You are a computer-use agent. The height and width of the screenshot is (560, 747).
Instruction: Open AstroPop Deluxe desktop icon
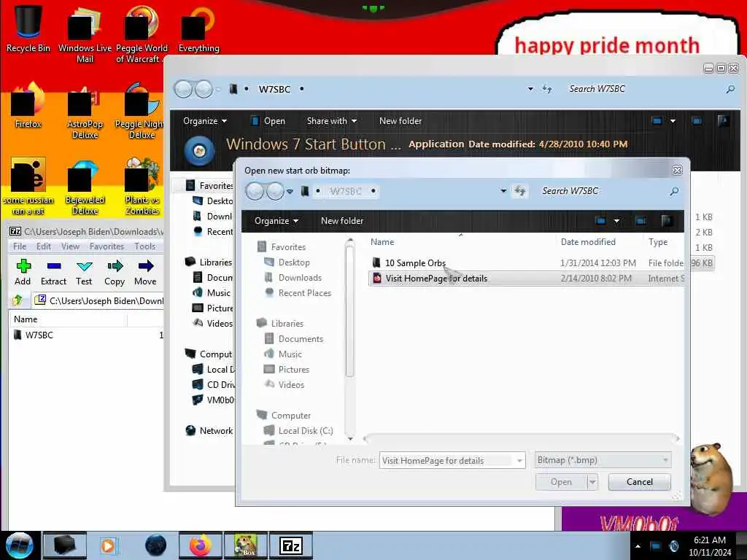coord(85,112)
